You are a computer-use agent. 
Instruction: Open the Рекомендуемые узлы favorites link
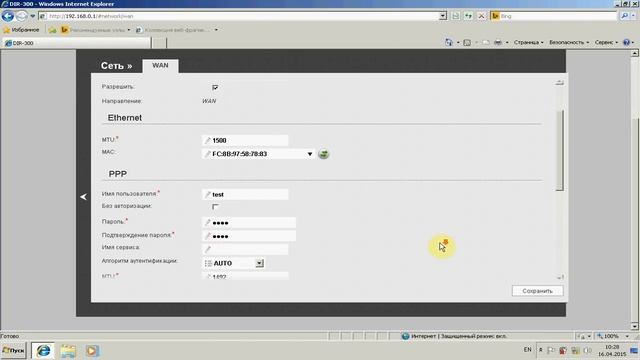tap(96, 30)
